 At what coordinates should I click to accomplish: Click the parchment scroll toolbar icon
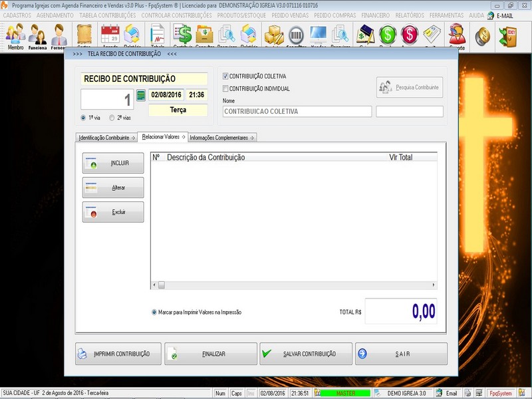tap(84, 35)
